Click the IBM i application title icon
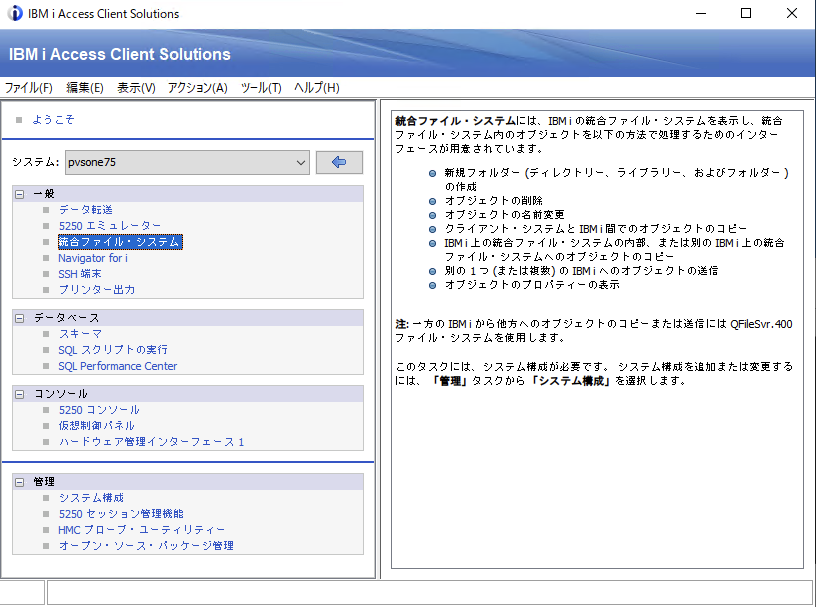This screenshot has width=816, height=607. [x=15, y=13]
